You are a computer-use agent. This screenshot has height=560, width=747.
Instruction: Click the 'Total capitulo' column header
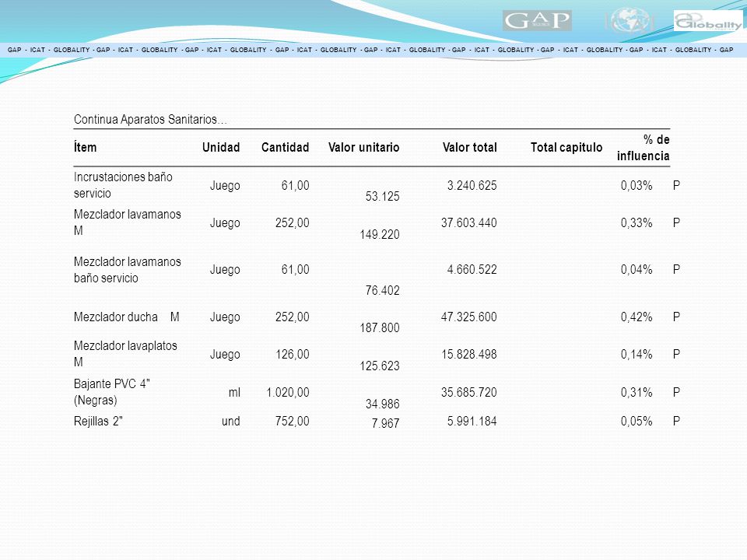[566, 148]
